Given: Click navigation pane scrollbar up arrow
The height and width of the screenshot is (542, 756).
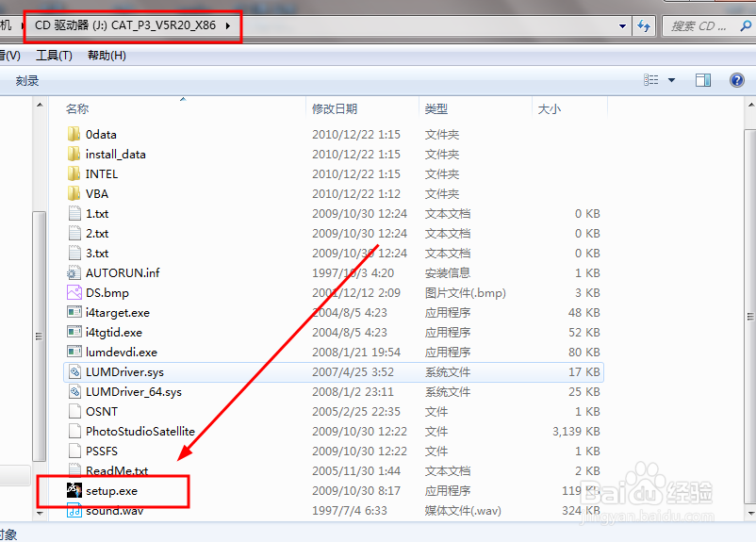Looking at the screenshot, I should 40,105.
